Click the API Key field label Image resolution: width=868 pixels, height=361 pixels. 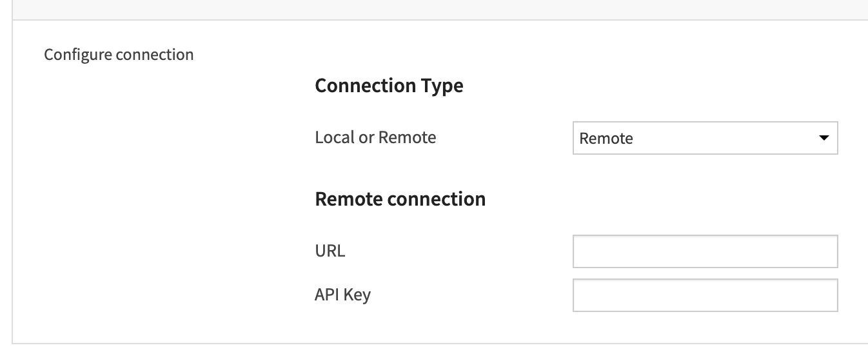[x=343, y=295]
